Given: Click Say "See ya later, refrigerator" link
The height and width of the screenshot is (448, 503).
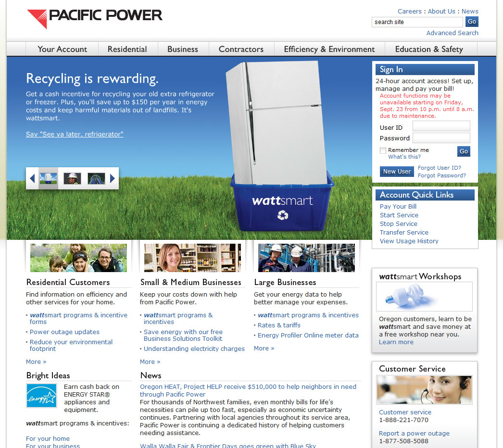Looking at the screenshot, I should (x=75, y=135).
